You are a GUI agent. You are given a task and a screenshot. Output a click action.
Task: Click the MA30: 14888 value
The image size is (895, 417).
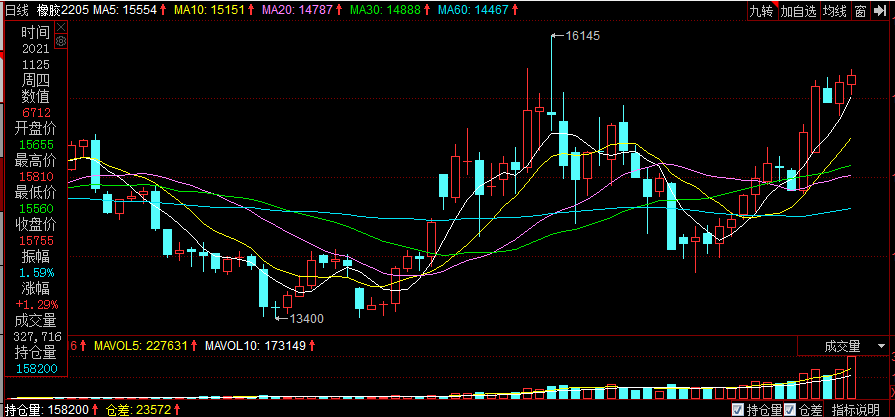tap(386, 10)
